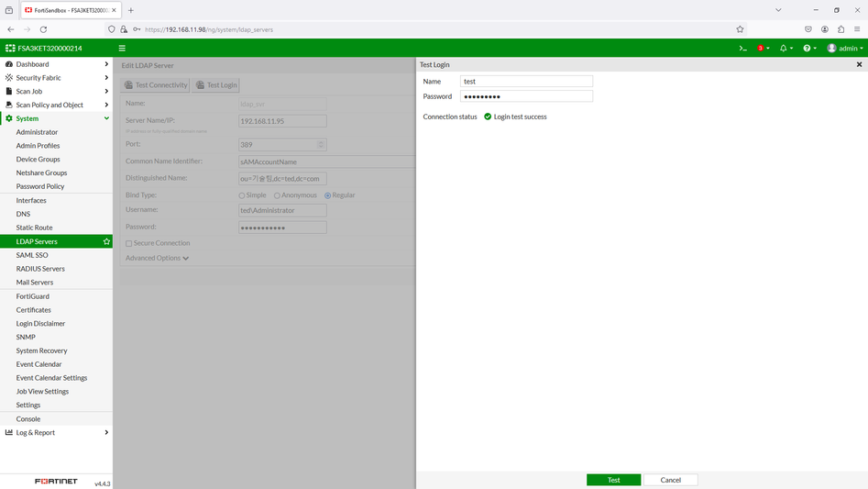This screenshot has width=868, height=489.
Task: Click the Test Connectivity button
Action: pos(156,85)
